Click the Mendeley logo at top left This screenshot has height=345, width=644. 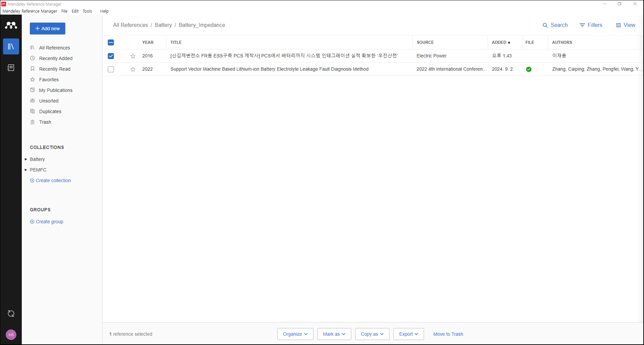11,25
